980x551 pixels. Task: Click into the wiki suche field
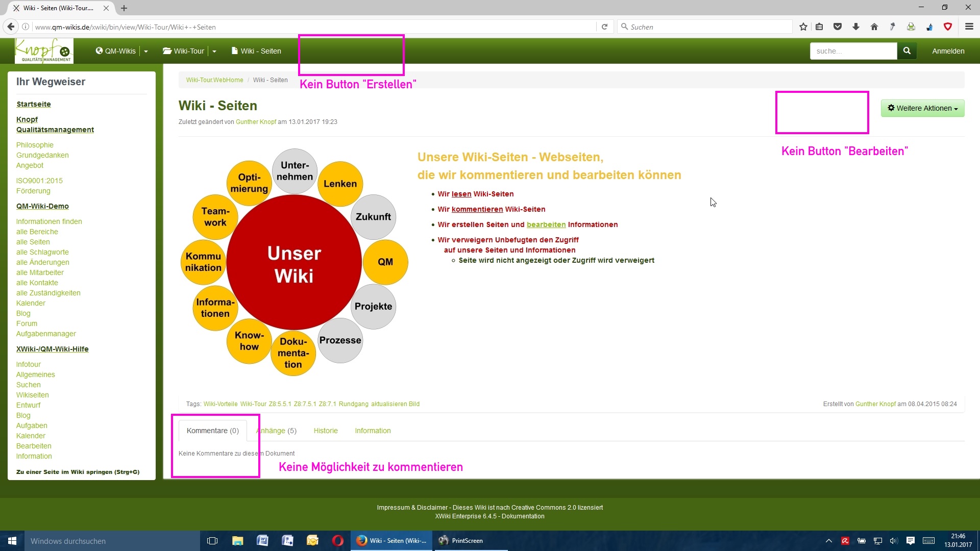[x=853, y=51]
